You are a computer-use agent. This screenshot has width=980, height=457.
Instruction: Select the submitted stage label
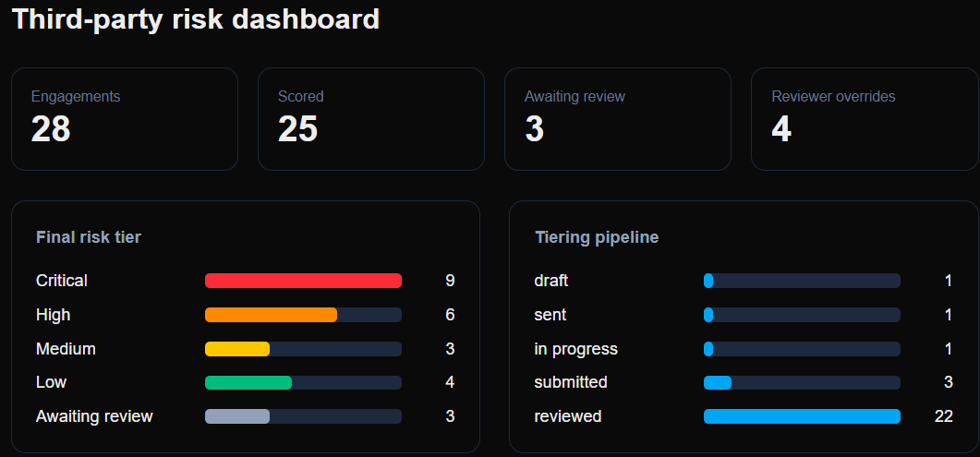pyautogui.click(x=571, y=382)
